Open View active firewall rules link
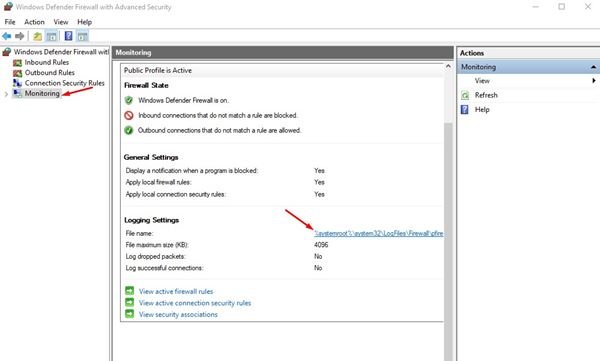Viewport: 600px width, 361px height. 176,291
